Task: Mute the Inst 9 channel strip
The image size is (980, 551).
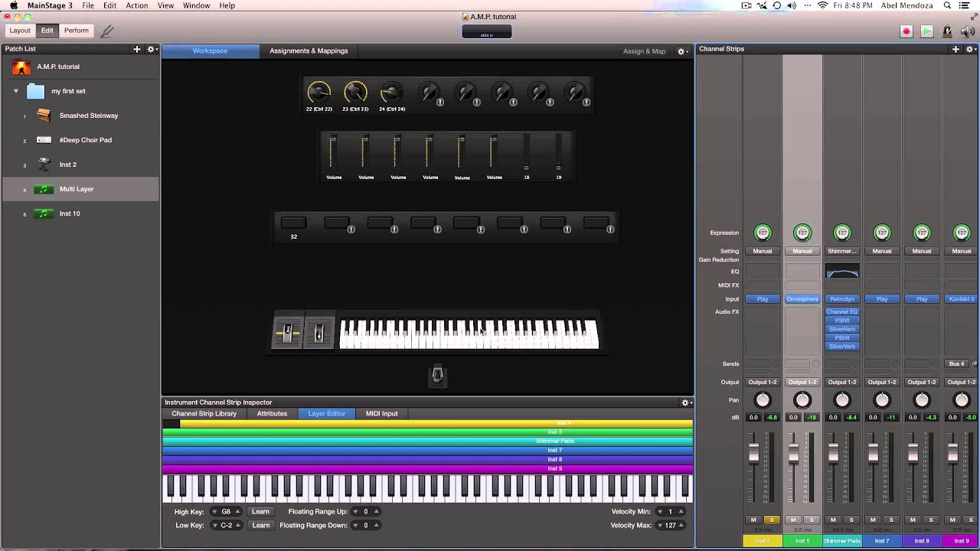Action: pos(952,520)
